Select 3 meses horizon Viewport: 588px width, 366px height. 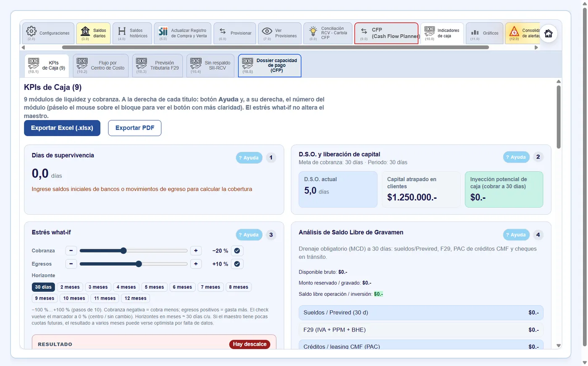(x=98, y=287)
